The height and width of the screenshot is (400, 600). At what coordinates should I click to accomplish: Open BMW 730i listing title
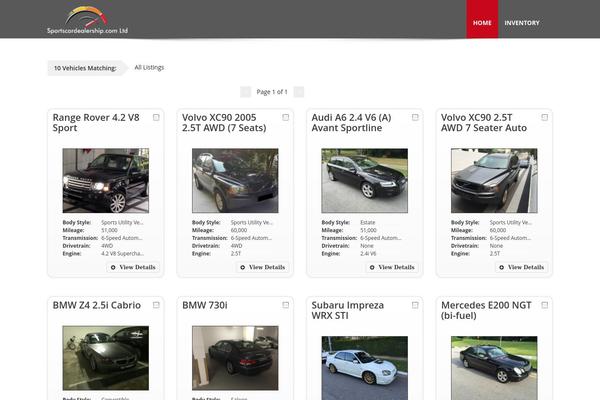205,305
